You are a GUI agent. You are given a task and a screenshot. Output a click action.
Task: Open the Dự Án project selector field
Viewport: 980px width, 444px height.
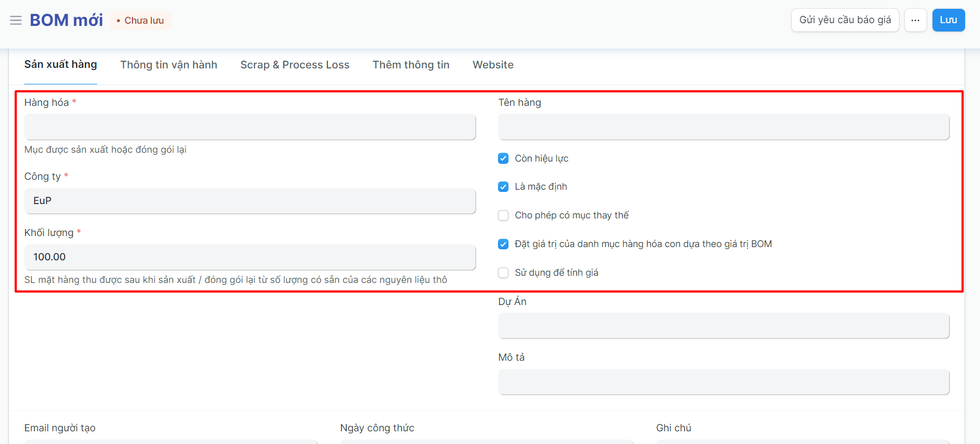(x=723, y=326)
